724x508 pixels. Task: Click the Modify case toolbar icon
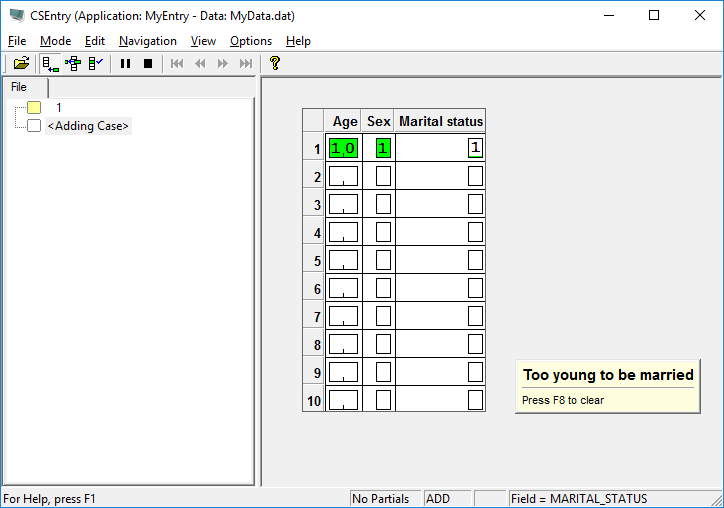coord(72,63)
